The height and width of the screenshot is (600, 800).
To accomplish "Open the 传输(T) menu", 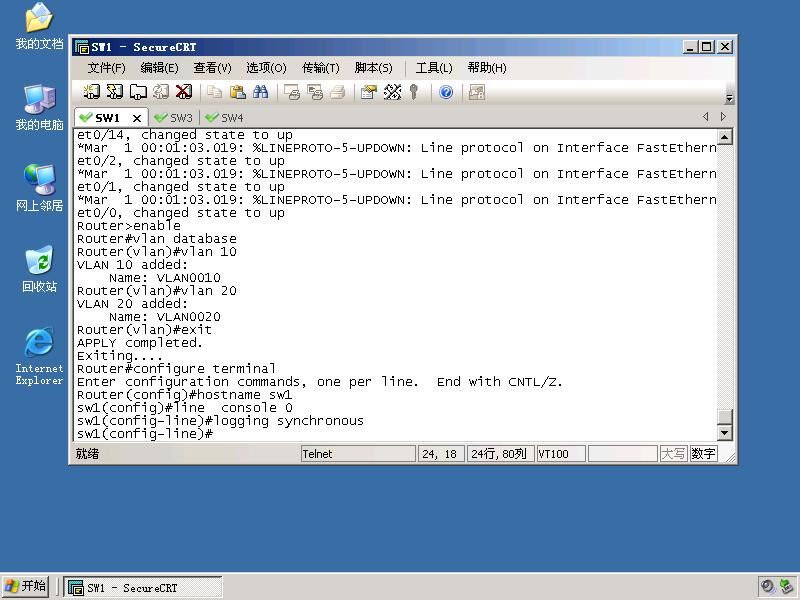I will pos(320,68).
